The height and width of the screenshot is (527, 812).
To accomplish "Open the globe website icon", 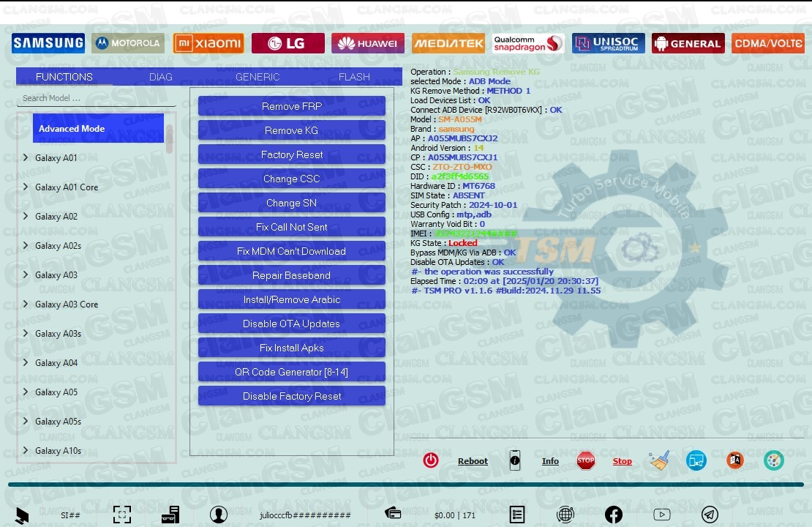I will tap(565, 515).
